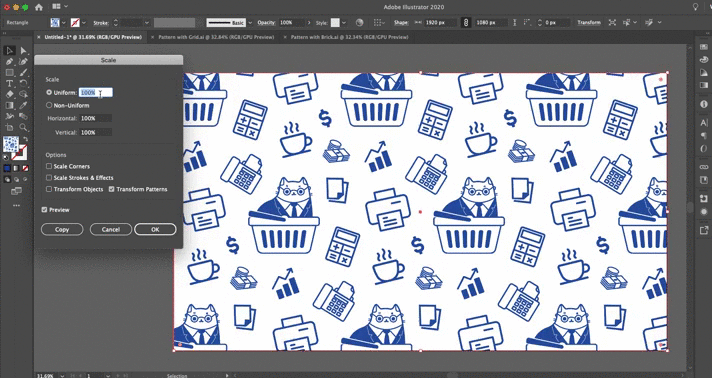This screenshot has width=712, height=378.
Task: Toggle the Preview checkbox
Action: pyautogui.click(x=44, y=210)
